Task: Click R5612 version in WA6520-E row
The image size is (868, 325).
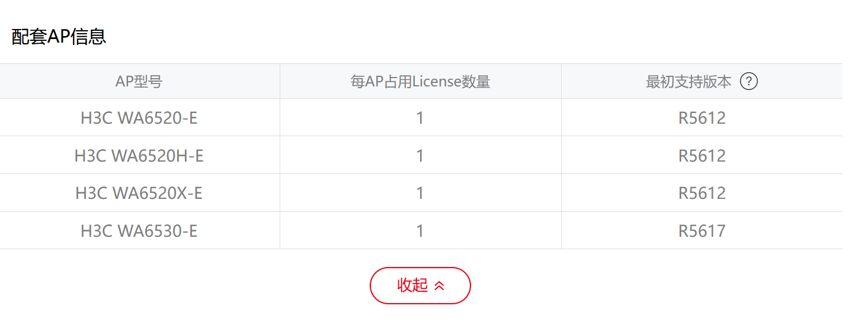Action: pyautogui.click(x=702, y=118)
